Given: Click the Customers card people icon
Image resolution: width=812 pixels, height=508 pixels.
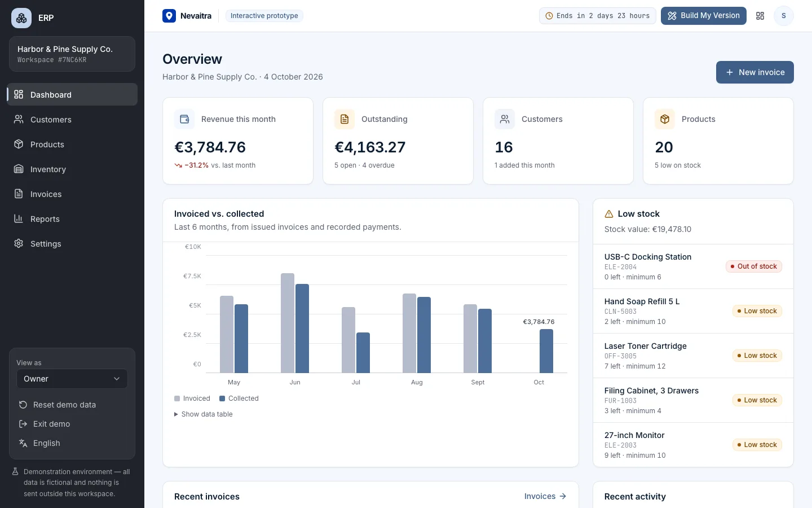Looking at the screenshot, I should [x=505, y=119].
